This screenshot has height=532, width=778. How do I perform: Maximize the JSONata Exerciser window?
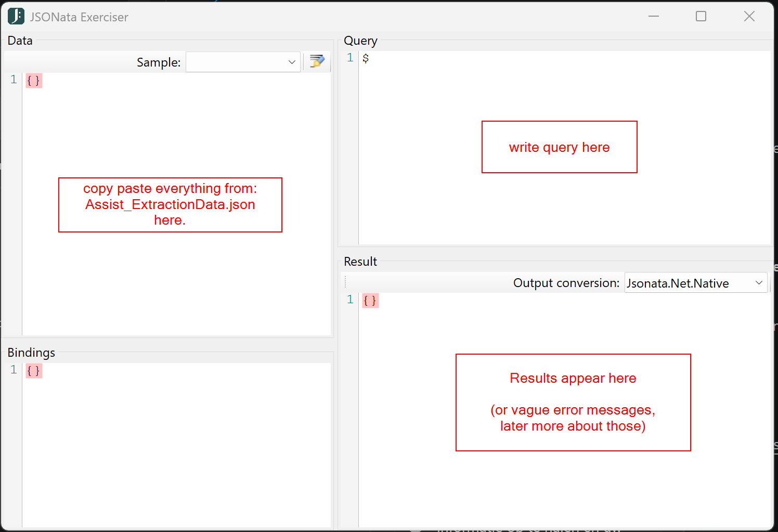pos(701,17)
